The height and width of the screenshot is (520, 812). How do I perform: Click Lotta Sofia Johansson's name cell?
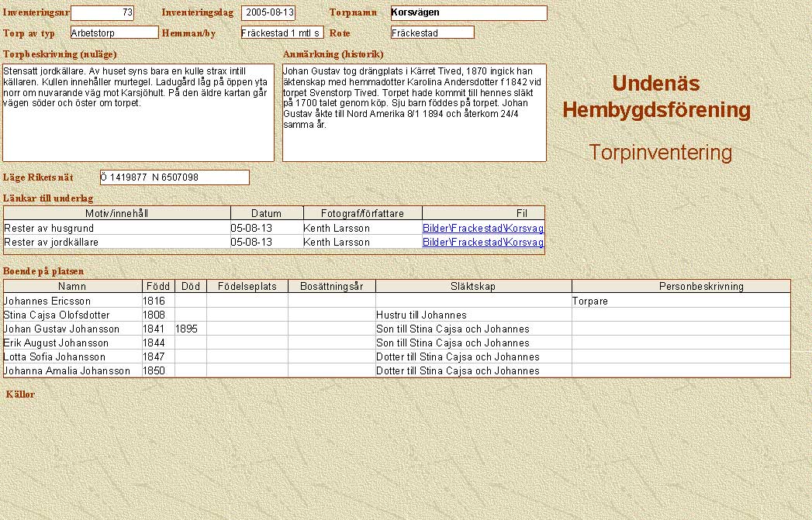click(72, 356)
